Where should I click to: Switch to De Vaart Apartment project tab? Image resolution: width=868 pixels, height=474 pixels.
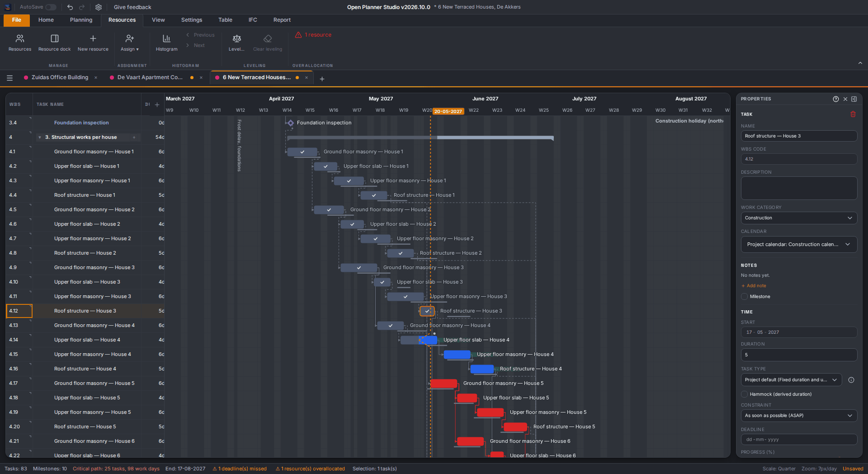(x=150, y=78)
